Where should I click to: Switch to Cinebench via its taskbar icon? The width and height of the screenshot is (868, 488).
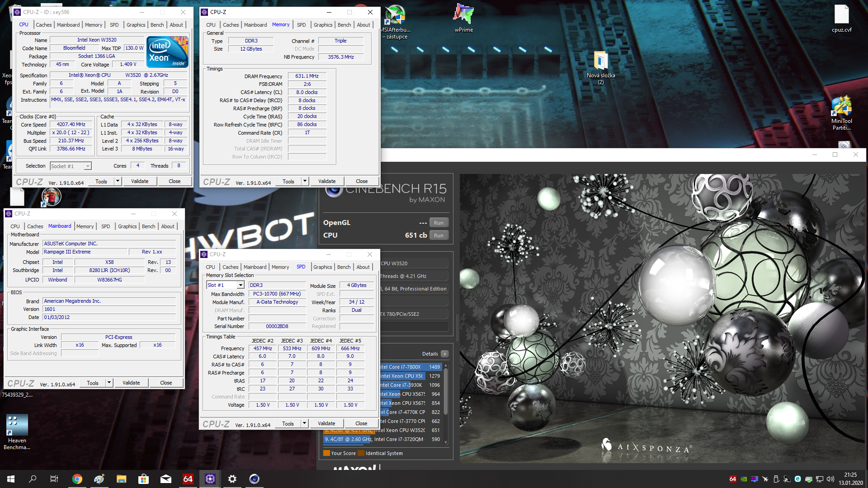coord(254,479)
